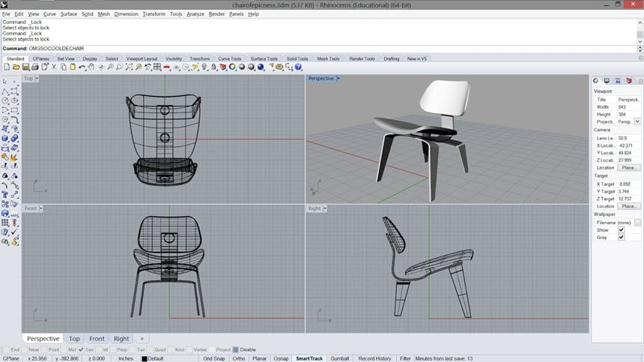Click the target Location Place button

(628, 206)
